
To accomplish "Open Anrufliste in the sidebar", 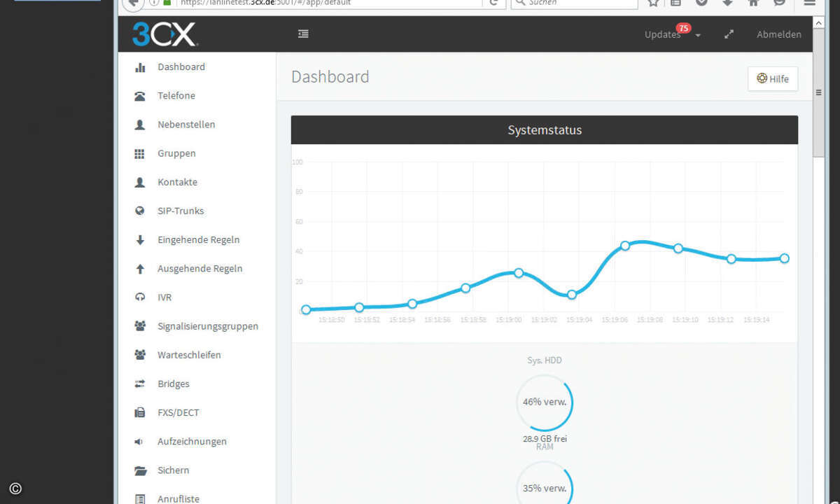I will tap(178, 499).
